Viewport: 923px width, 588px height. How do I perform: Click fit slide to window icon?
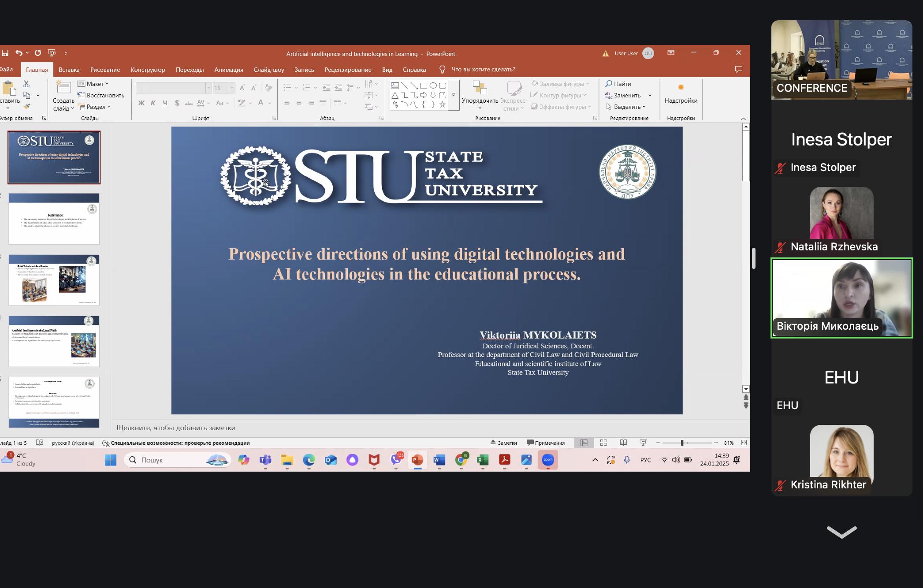tap(744, 443)
